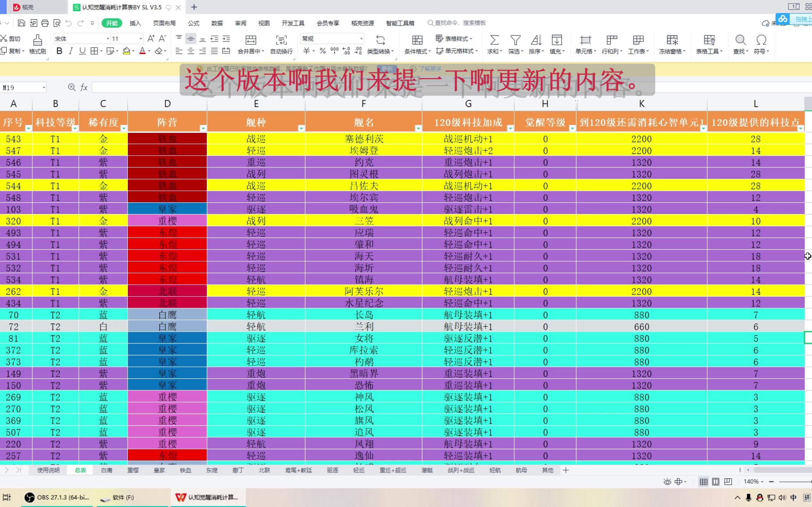Click OBS 27.1.3 in the taskbar

point(57,497)
